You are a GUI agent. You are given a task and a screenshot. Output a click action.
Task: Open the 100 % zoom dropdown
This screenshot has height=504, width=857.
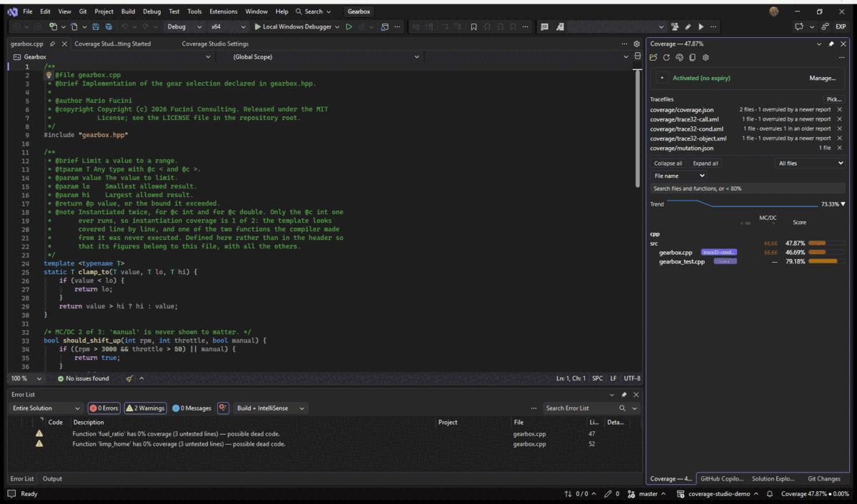[x=26, y=378]
